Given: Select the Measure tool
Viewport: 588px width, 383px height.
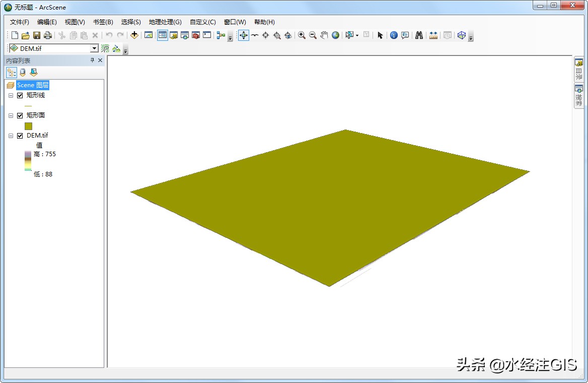Looking at the screenshot, I should 432,35.
